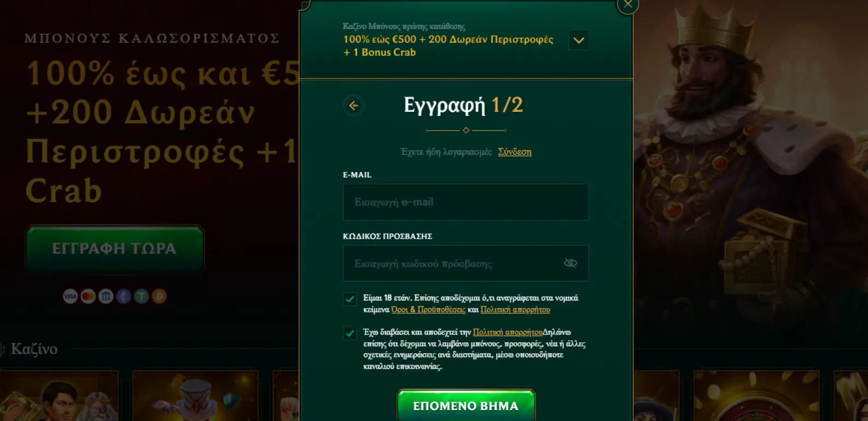This screenshot has width=868, height=421.
Task: Click the Mastercard payment icon
Action: coord(88,297)
